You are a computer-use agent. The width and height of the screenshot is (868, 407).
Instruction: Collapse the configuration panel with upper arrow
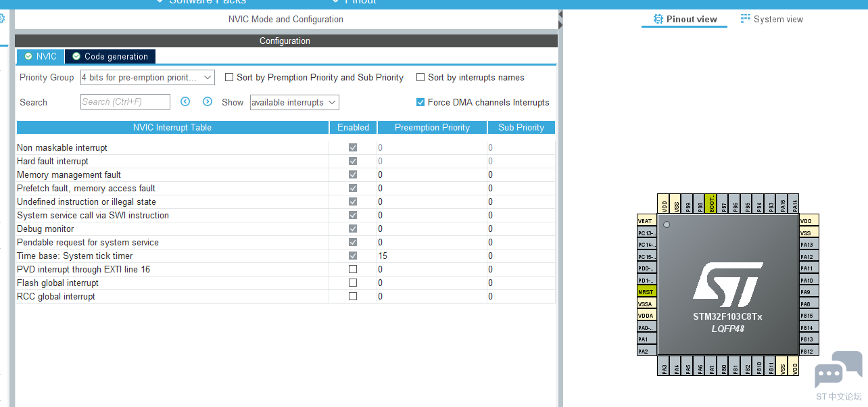(x=560, y=14)
